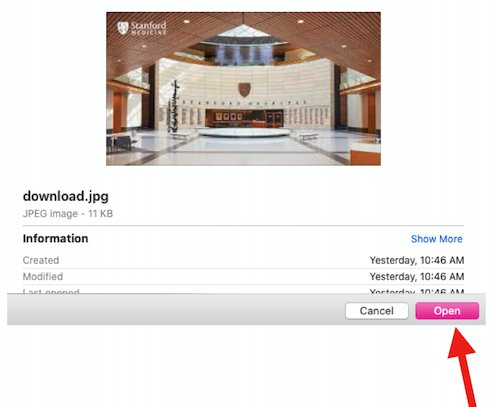This screenshot has height=407, width=493.
Task: Select the download.jpg preview thumbnail
Action: 243,89
